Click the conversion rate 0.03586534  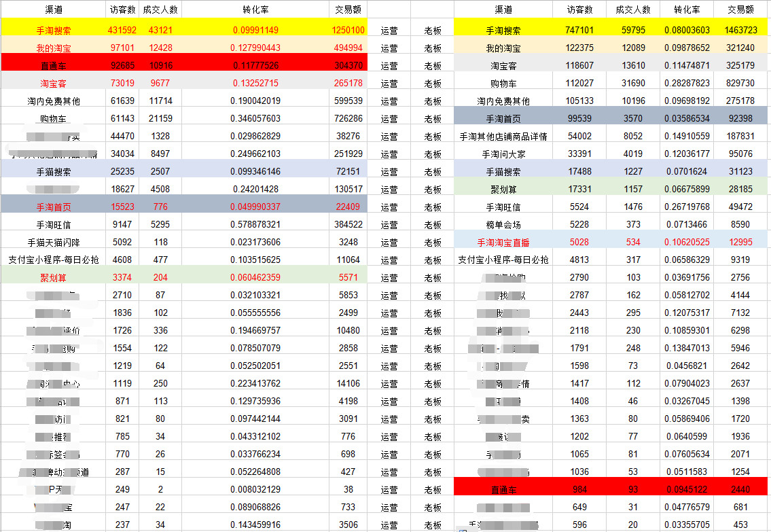click(687, 118)
